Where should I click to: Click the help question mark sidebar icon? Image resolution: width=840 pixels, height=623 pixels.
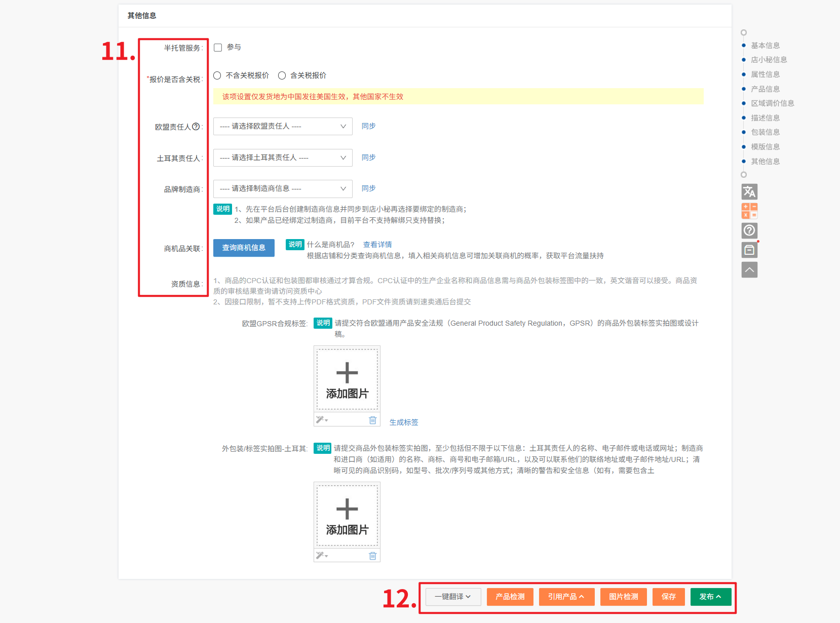(x=749, y=230)
